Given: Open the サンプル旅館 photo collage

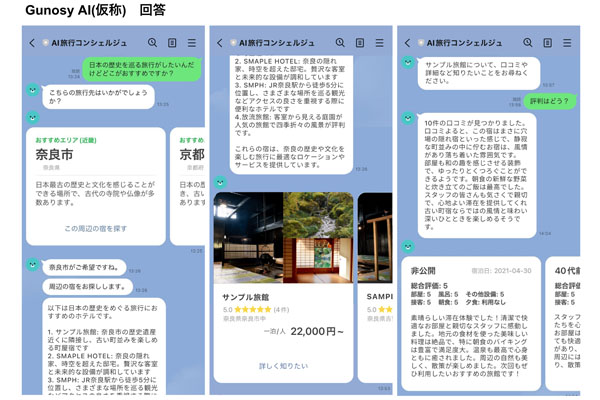Looking at the screenshot, I should [x=283, y=238].
